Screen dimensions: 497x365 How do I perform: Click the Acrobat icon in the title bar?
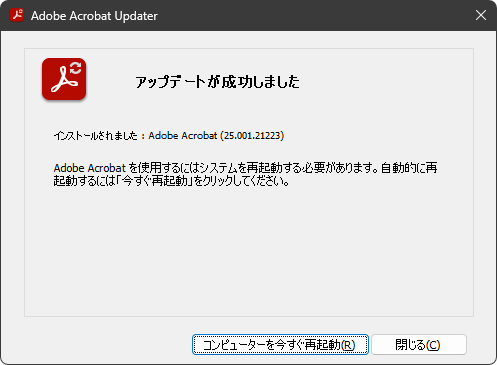17,15
